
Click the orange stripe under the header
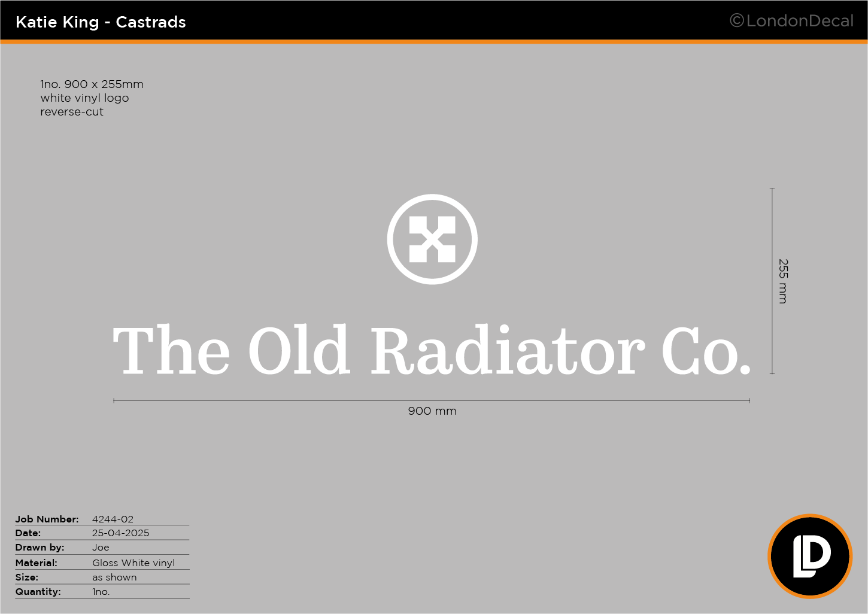[434, 42]
